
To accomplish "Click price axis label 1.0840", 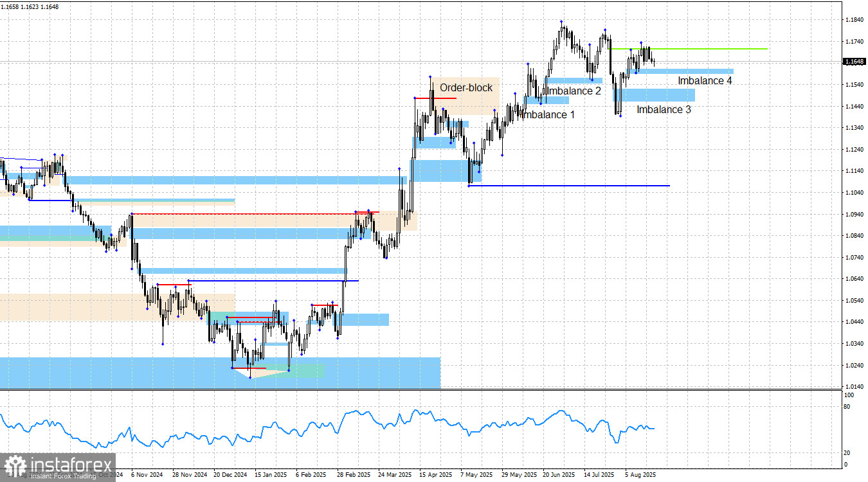I will pos(854,236).
